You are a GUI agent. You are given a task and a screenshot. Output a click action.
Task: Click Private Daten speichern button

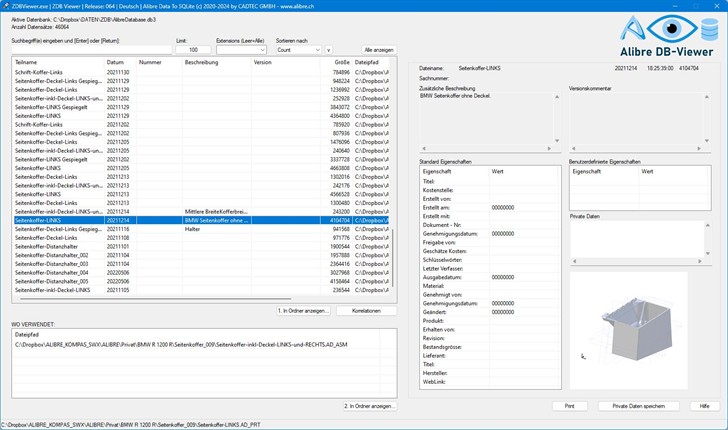point(638,406)
